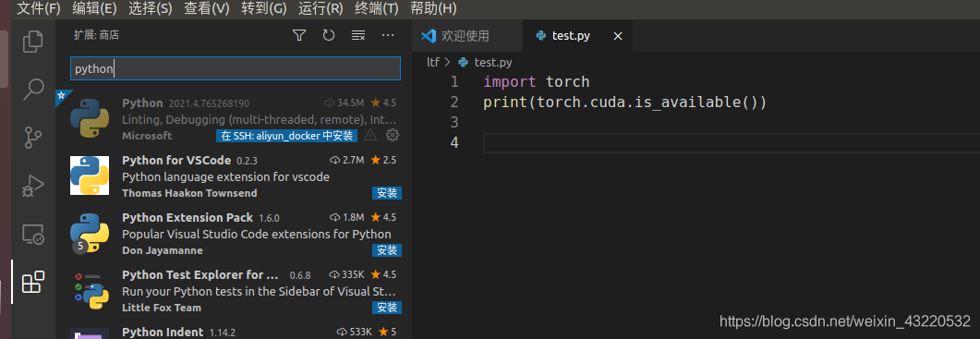Open the 文件(F) menu
The image size is (980, 339).
[39, 8]
